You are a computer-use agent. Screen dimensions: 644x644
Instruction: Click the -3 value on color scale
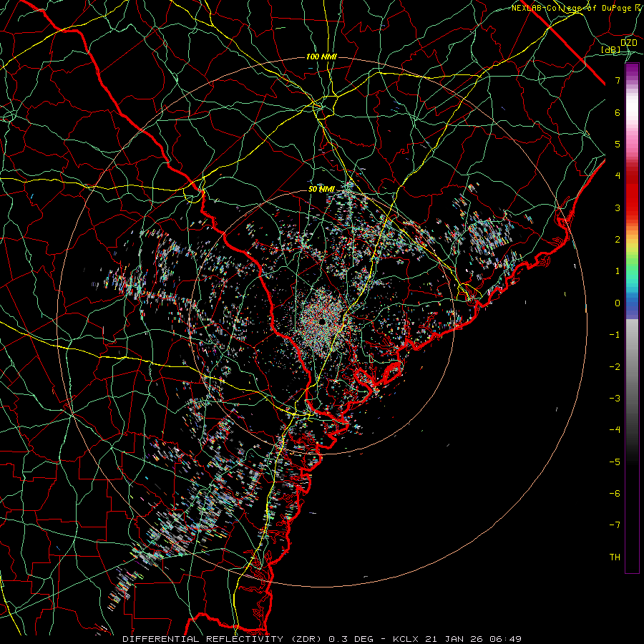[615, 399]
